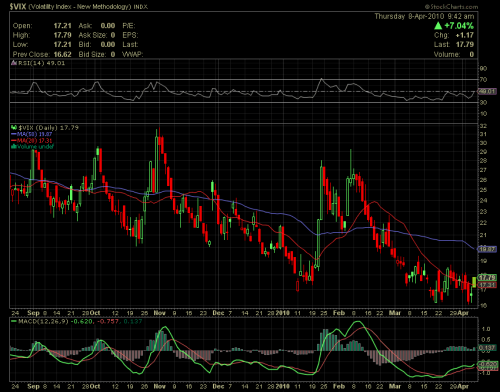Click the latest yellow-green candlestick

tap(474, 282)
